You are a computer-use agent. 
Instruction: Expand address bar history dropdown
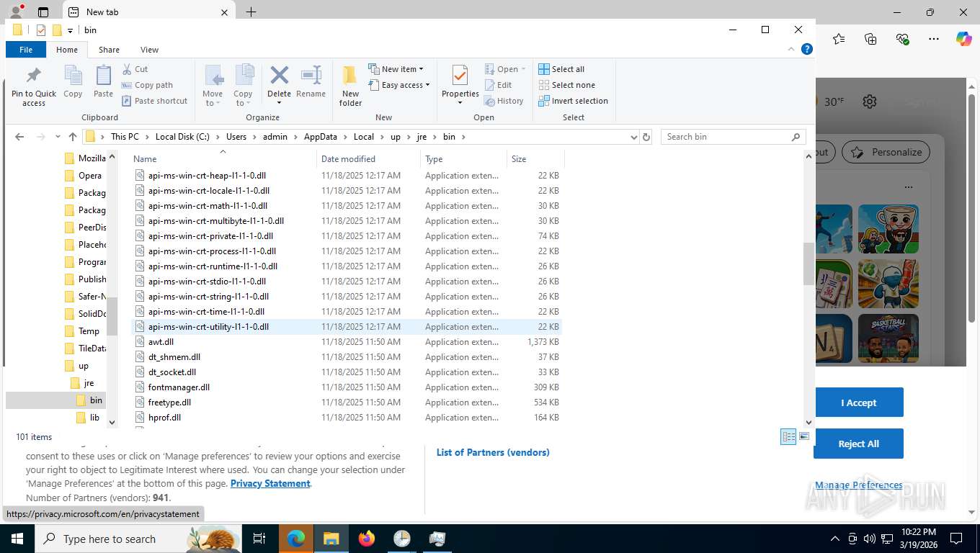pos(633,137)
